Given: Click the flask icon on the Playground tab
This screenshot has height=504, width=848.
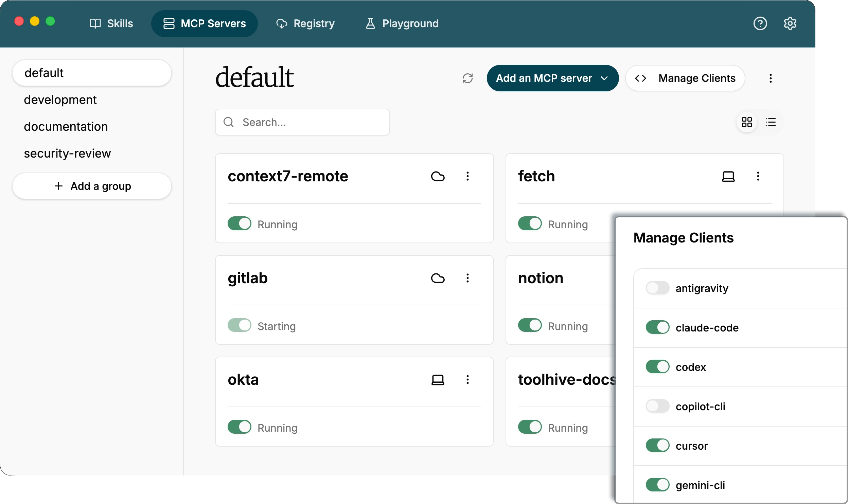Looking at the screenshot, I should 370,23.
